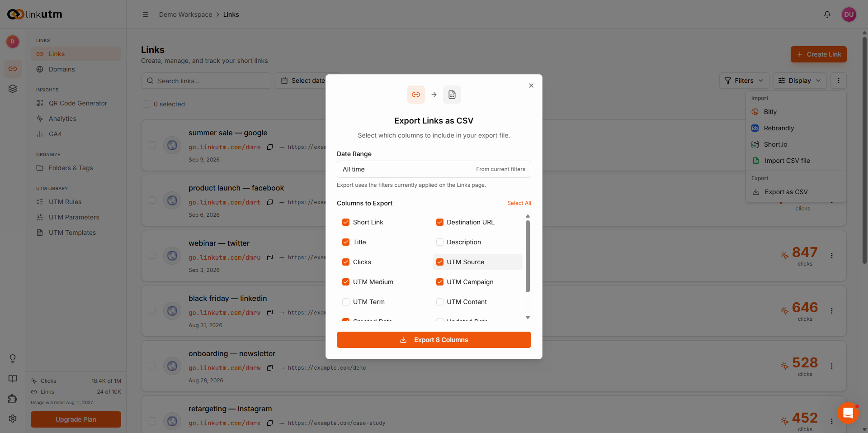Copy the go.linkutm.com/dmrw short link

270,368
